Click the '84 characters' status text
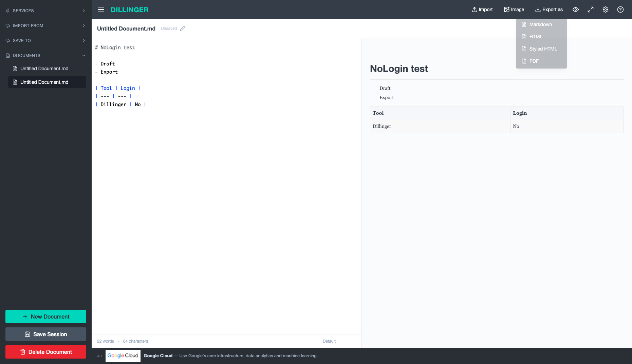 pyautogui.click(x=135, y=341)
